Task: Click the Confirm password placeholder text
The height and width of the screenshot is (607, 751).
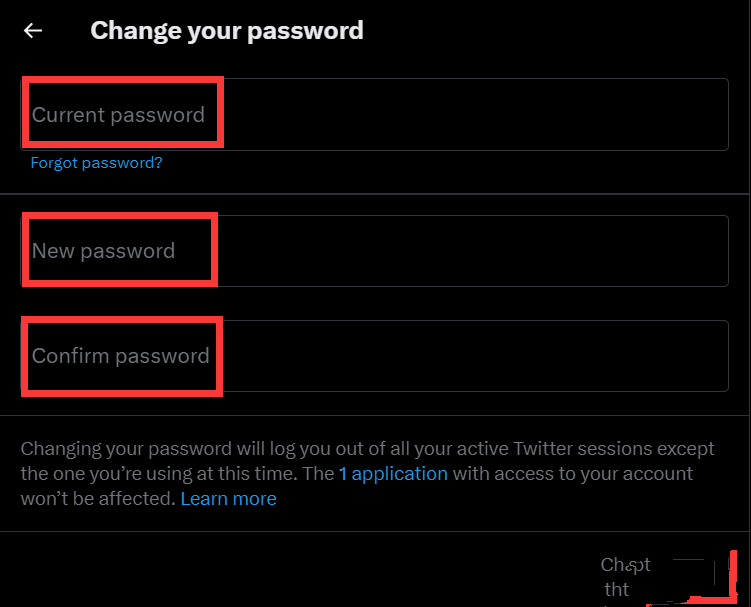Action: pyautogui.click(x=120, y=356)
